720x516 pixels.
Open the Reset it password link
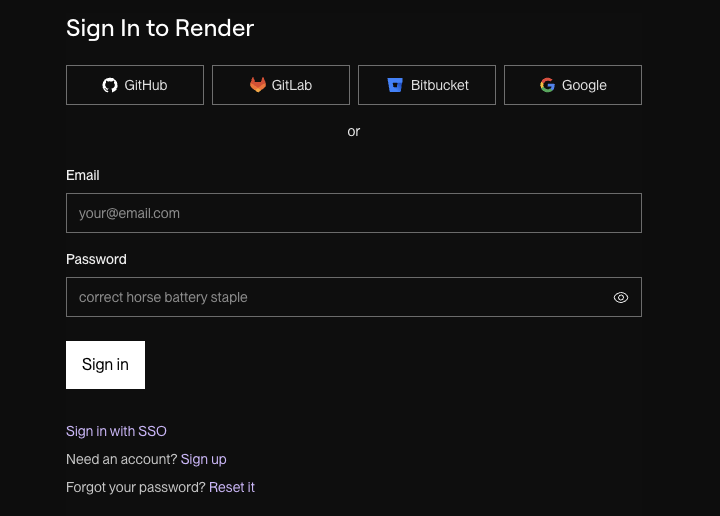pyautogui.click(x=231, y=487)
